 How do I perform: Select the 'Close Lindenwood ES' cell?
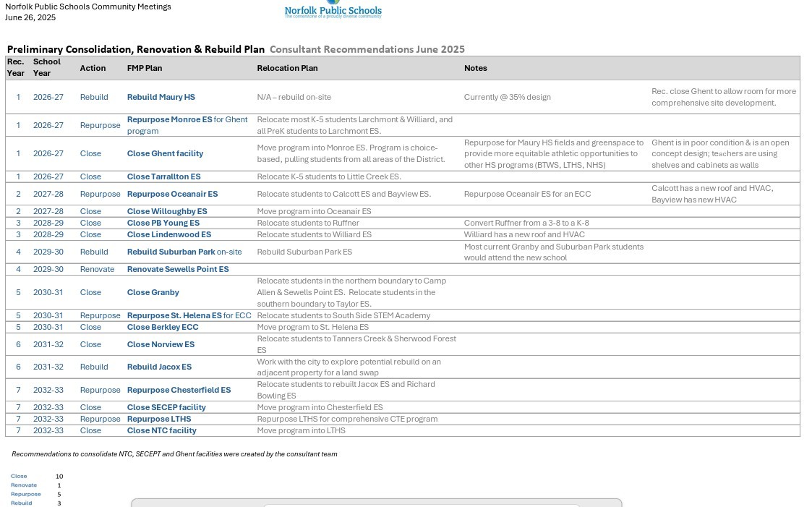click(168, 234)
